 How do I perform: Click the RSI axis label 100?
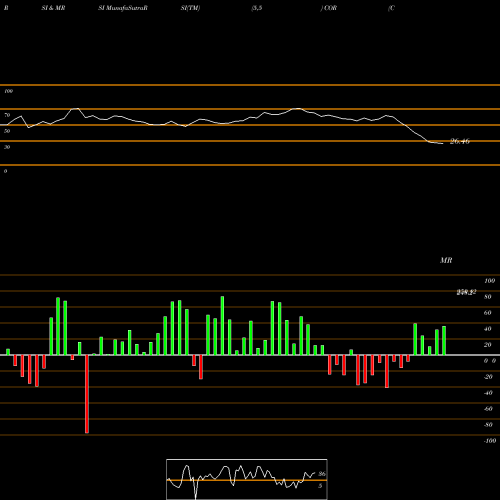pos(8,91)
